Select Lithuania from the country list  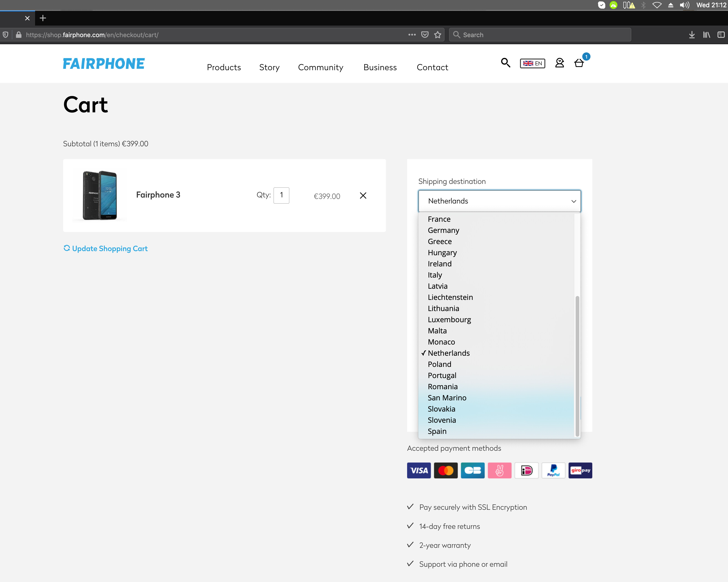tap(496, 308)
